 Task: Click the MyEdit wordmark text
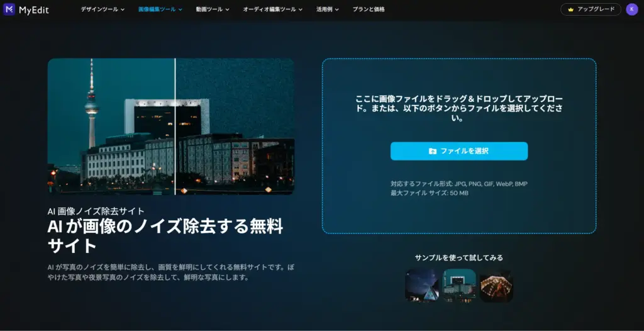[x=34, y=9]
